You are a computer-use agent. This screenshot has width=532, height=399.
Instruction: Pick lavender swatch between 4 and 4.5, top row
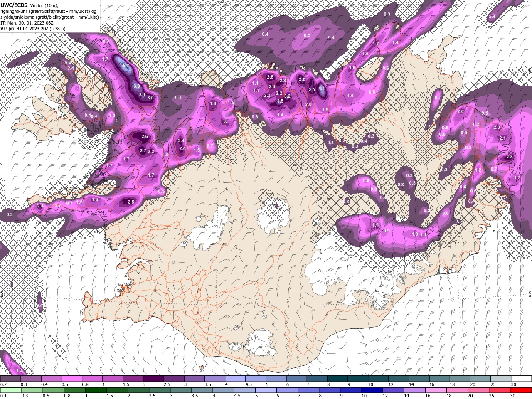(x=235, y=379)
